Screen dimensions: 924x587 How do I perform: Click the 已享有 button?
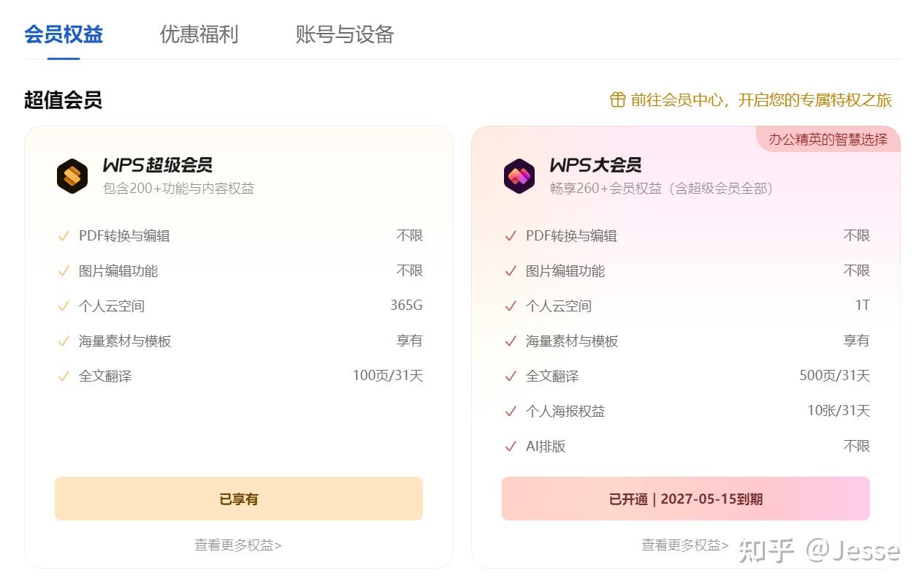coord(239,499)
